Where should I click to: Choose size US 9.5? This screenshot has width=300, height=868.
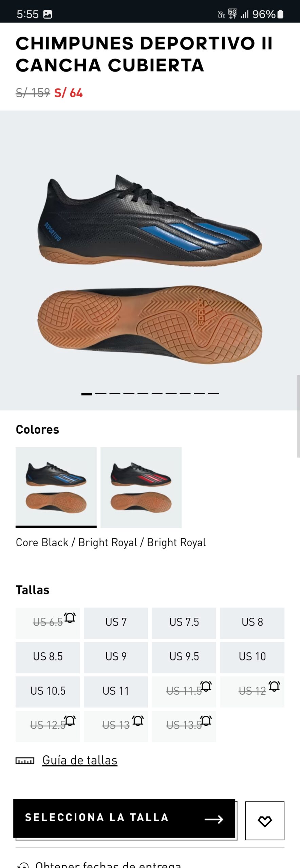click(x=184, y=657)
